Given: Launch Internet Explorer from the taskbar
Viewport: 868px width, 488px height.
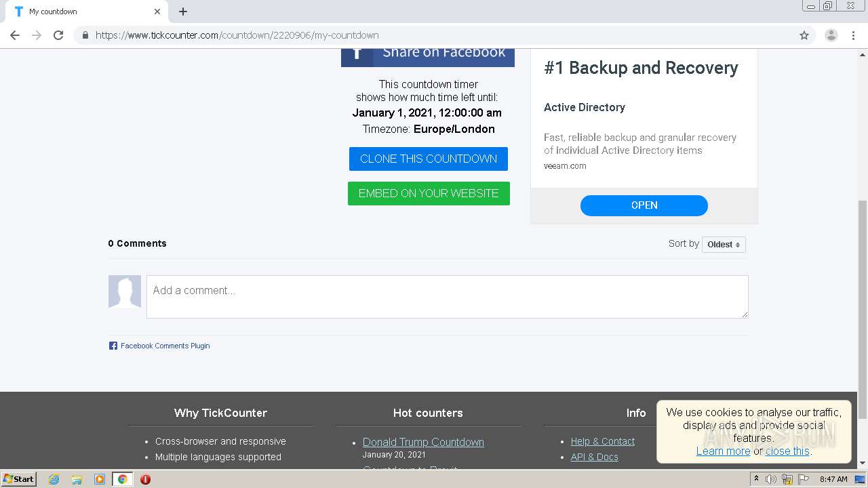Looking at the screenshot, I should (x=54, y=479).
